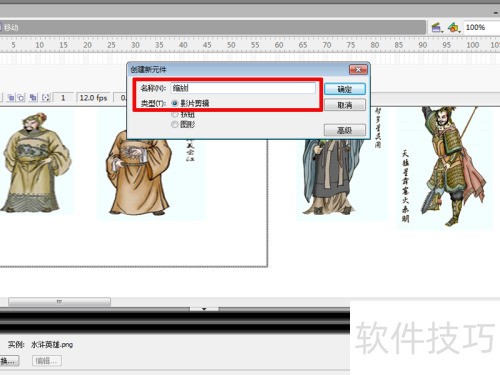Open the Modify Onion Markers icon
The image size is (500, 375).
(x=46, y=98)
